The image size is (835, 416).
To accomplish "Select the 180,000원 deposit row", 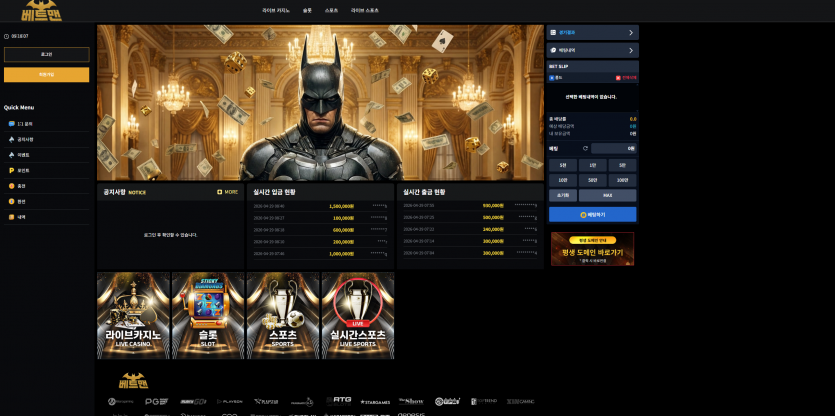I will [x=320, y=218].
